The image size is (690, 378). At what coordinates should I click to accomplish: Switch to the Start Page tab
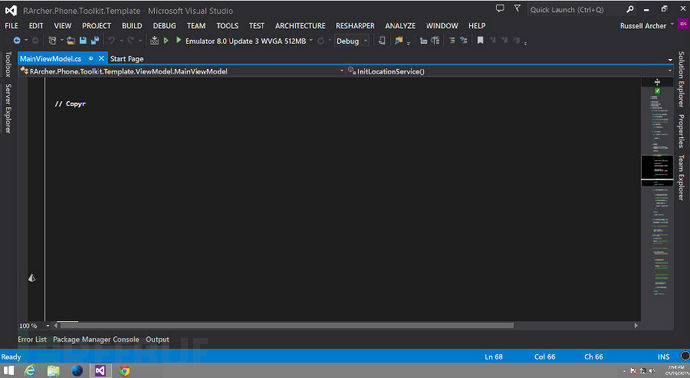tap(127, 59)
